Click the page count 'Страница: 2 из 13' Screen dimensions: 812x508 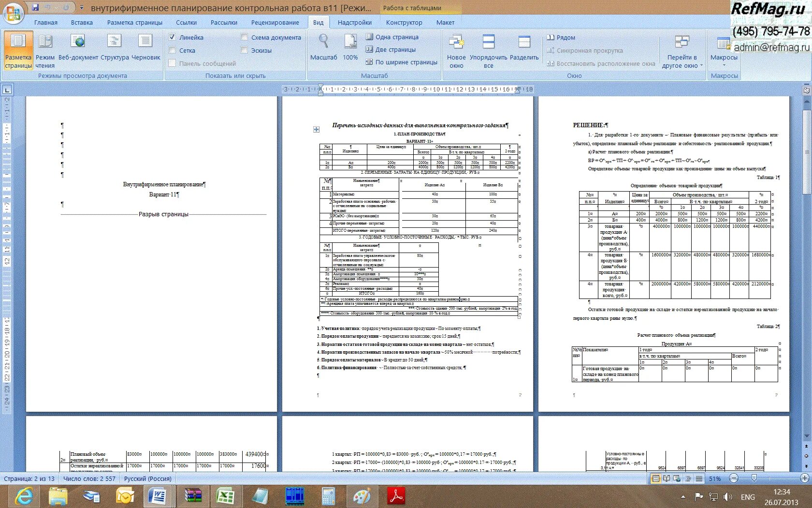[29, 478]
